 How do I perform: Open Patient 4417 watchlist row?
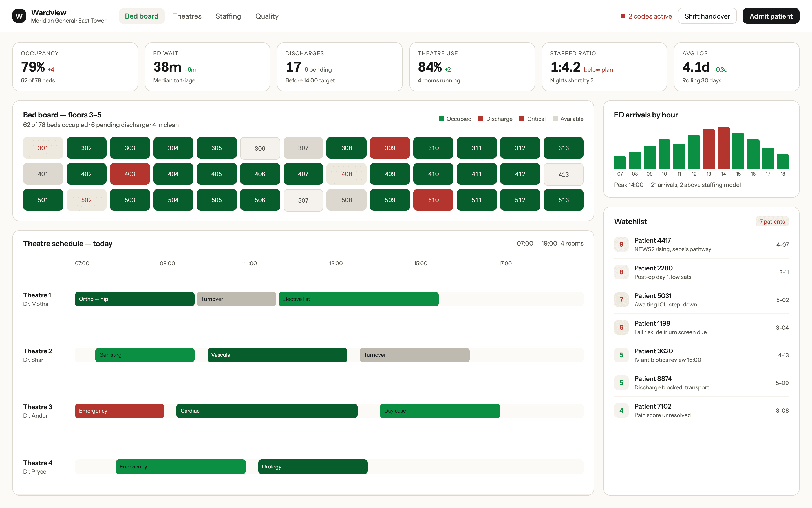[701, 245]
